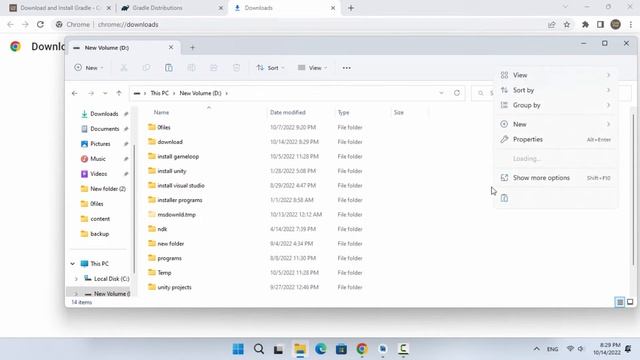
Task: Open the taskbar clock and date
Action: [x=607, y=349]
